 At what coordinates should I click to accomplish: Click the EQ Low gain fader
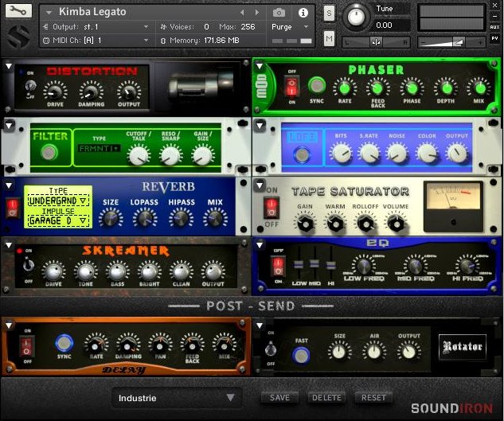click(299, 264)
